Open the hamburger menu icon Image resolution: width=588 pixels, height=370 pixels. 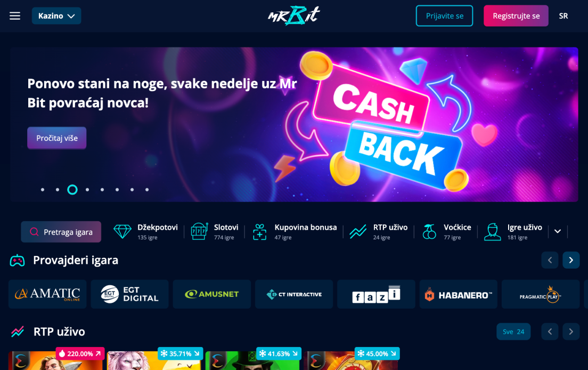point(15,16)
